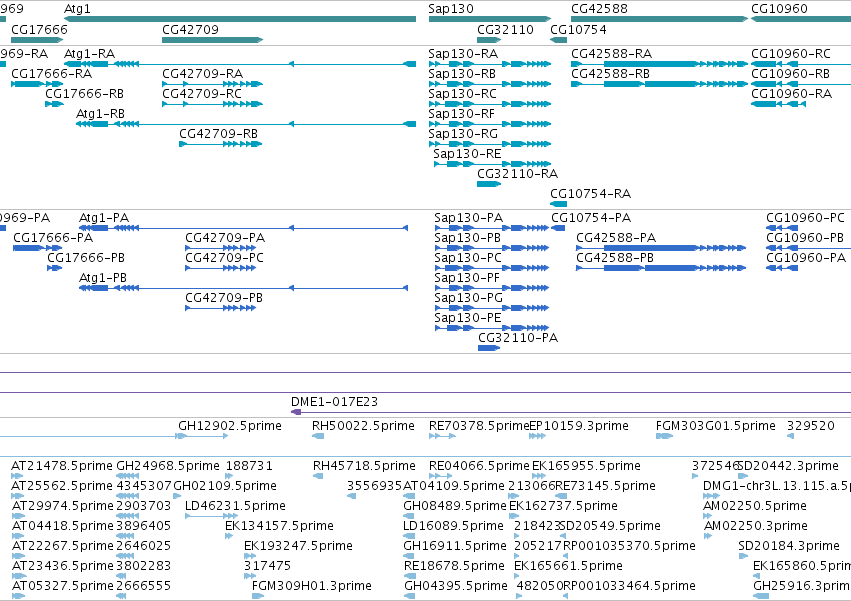Select transcript CG42588-RA
The width and height of the screenshot is (851, 601).
tap(659, 64)
